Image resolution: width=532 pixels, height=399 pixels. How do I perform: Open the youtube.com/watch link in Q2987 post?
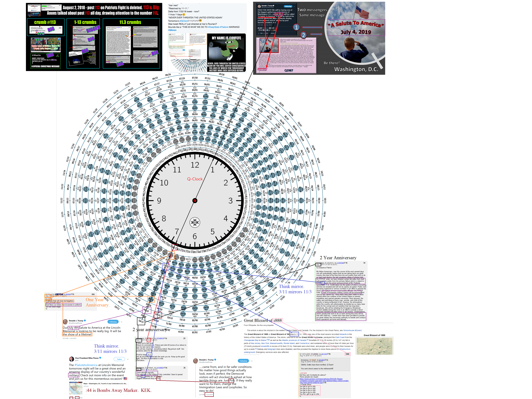(293, 39)
